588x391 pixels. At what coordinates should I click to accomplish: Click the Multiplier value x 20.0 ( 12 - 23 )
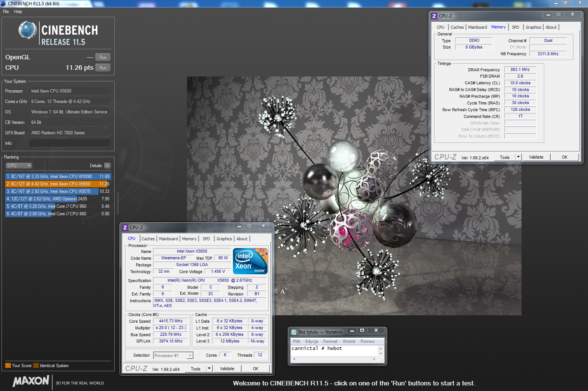[x=171, y=328]
